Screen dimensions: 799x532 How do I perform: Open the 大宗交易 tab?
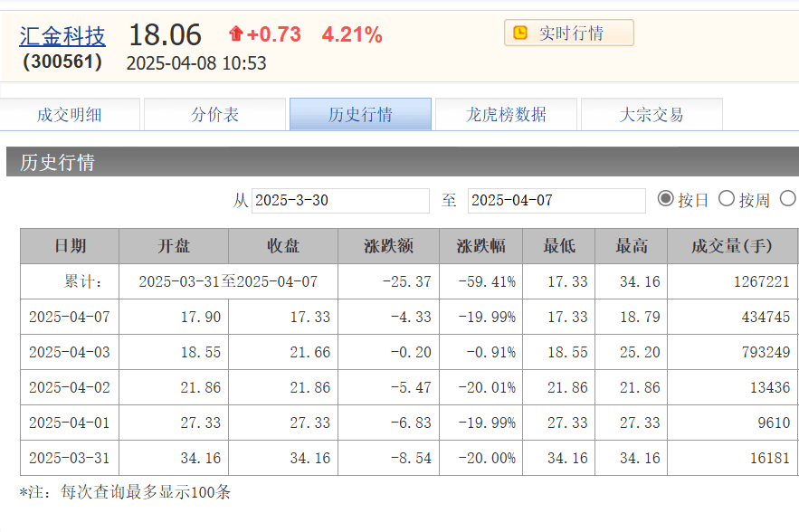point(652,114)
